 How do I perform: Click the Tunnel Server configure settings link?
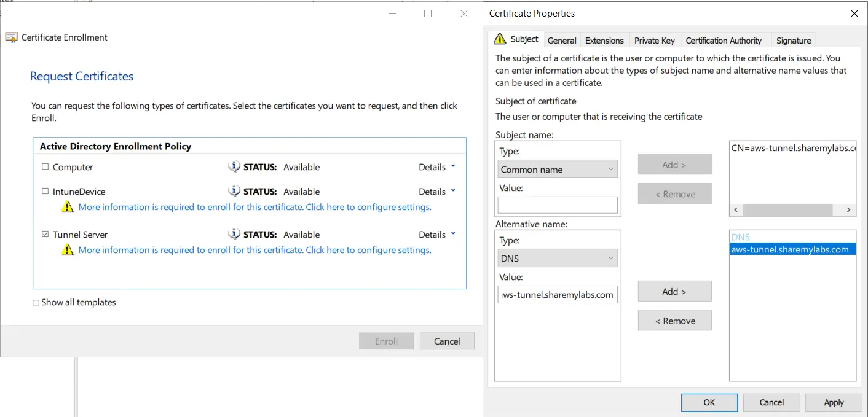coord(254,251)
